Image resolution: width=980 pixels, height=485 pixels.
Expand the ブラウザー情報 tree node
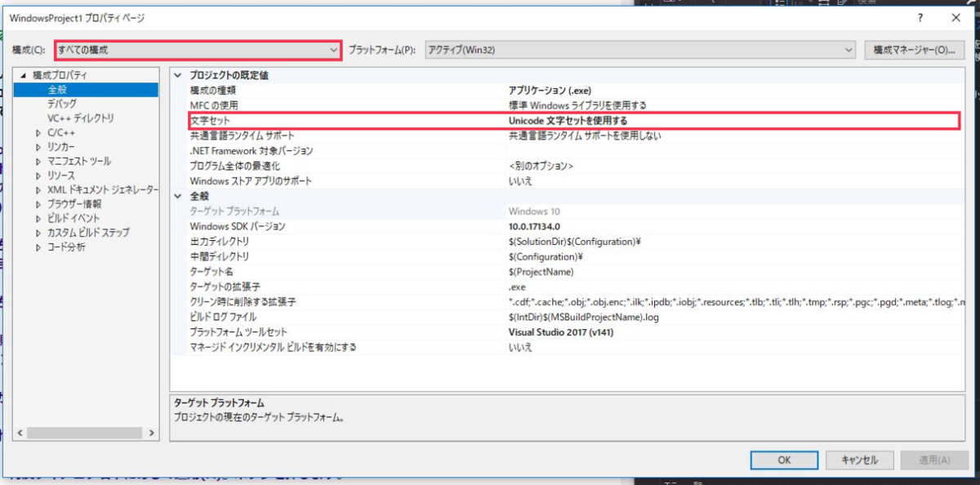click(38, 204)
